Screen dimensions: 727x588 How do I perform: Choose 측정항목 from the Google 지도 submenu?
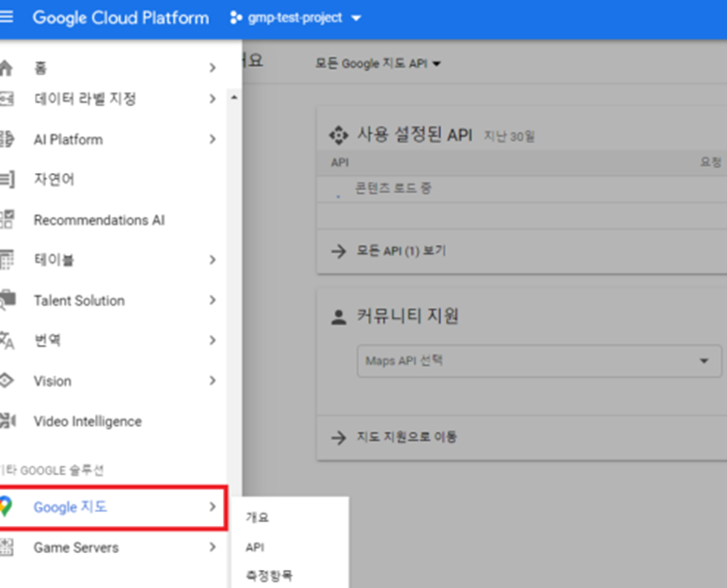(269, 576)
